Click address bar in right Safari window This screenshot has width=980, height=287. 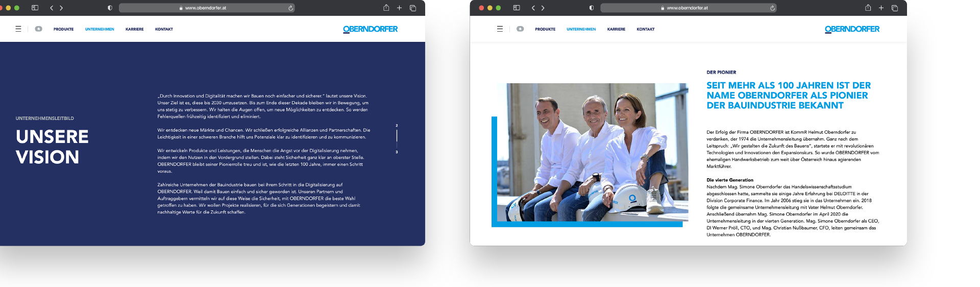(x=689, y=8)
